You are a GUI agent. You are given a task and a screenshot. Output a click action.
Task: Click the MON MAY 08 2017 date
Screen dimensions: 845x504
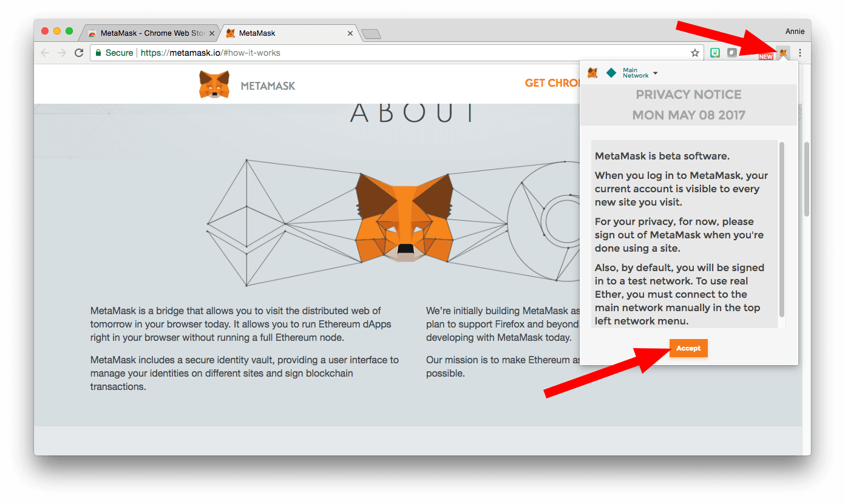(x=688, y=115)
